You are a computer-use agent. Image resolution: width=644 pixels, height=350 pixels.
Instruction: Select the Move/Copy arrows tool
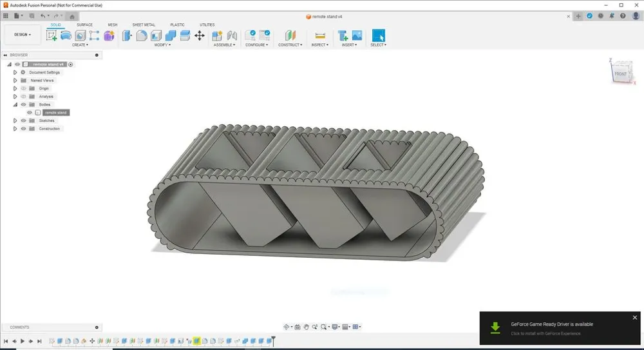tap(200, 35)
